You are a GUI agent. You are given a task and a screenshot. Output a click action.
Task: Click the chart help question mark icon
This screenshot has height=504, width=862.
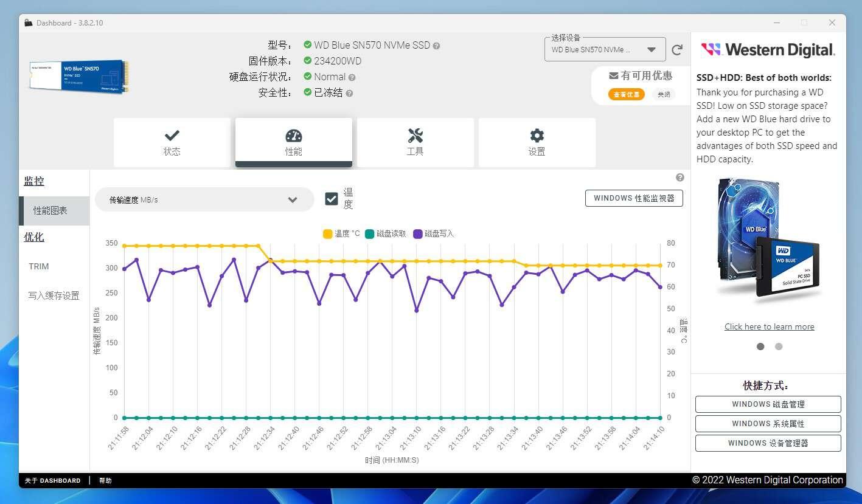pos(680,178)
